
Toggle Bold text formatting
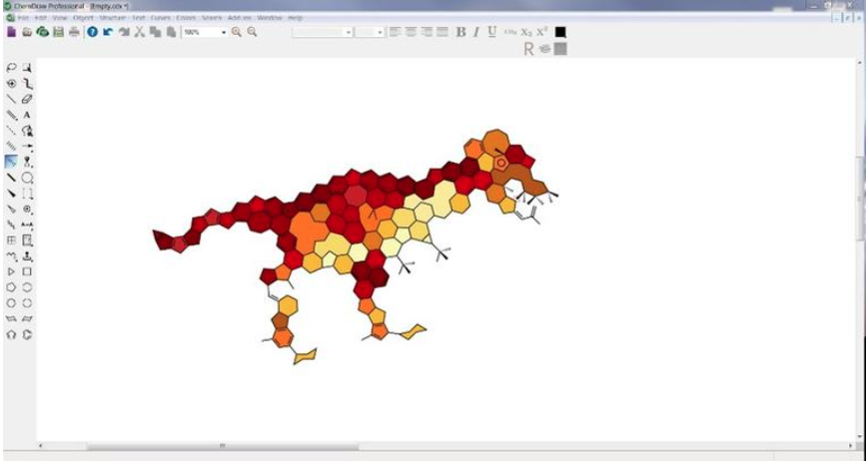click(x=460, y=32)
